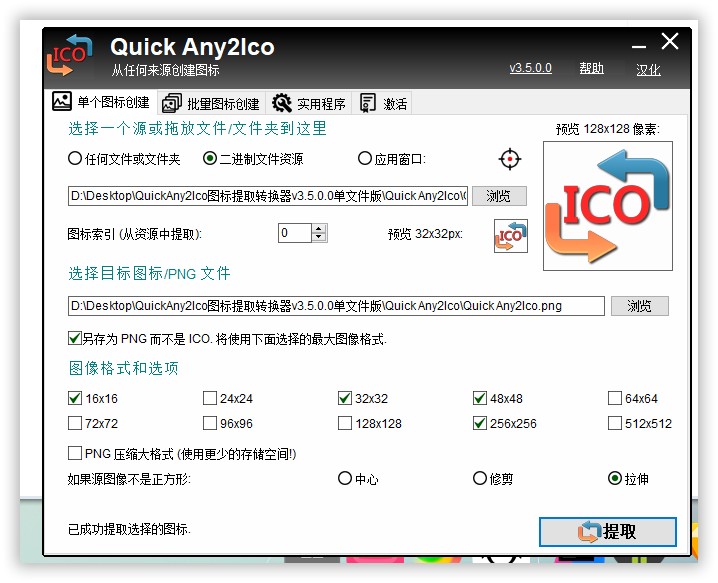This screenshot has width=718, height=583.
Task: Click the 图像格式和选项 heading
Action: pyautogui.click(x=124, y=368)
